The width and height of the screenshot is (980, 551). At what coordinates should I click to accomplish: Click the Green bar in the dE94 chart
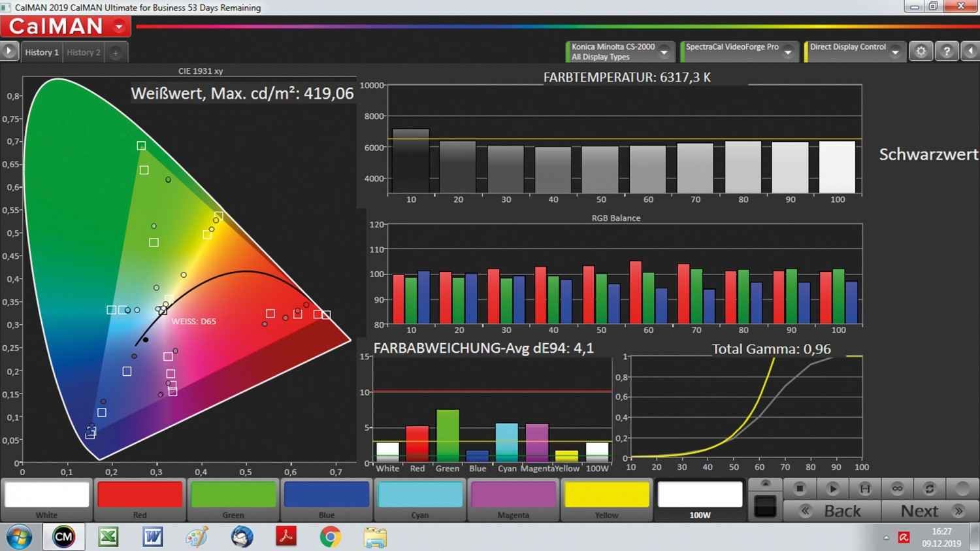click(448, 436)
